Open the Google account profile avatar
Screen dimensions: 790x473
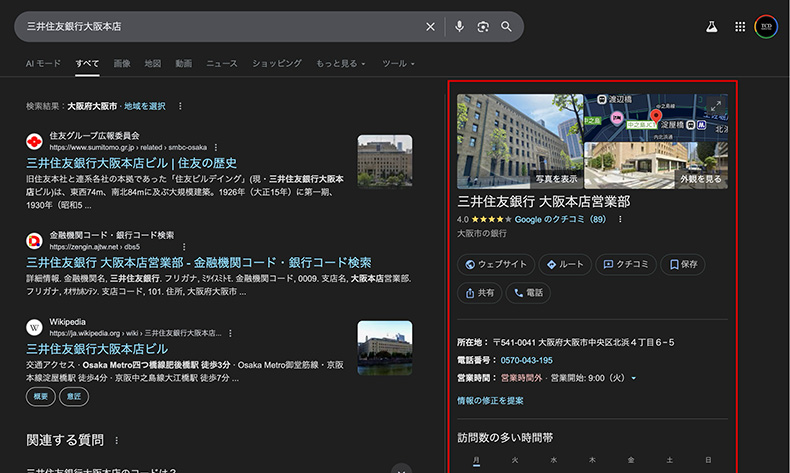pyautogui.click(x=766, y=27)
